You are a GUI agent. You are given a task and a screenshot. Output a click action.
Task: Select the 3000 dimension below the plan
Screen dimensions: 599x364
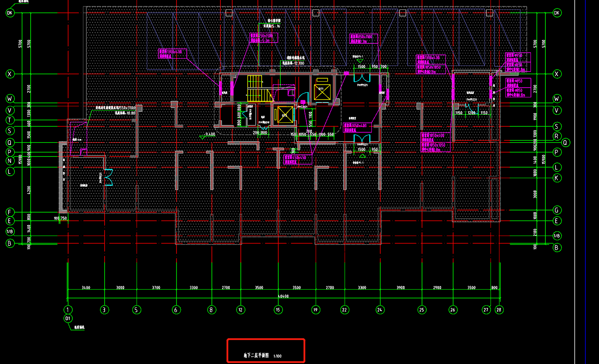pos(120,288)
